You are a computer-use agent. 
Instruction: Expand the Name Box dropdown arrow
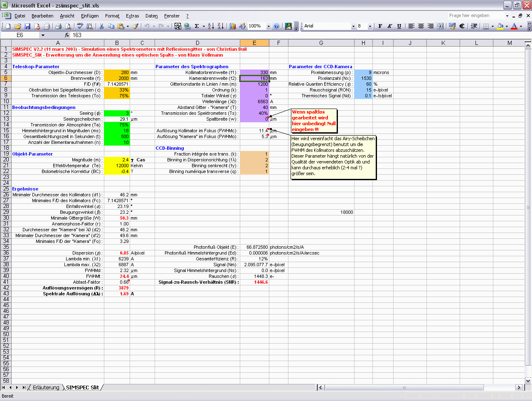click(x=43, y=35)
